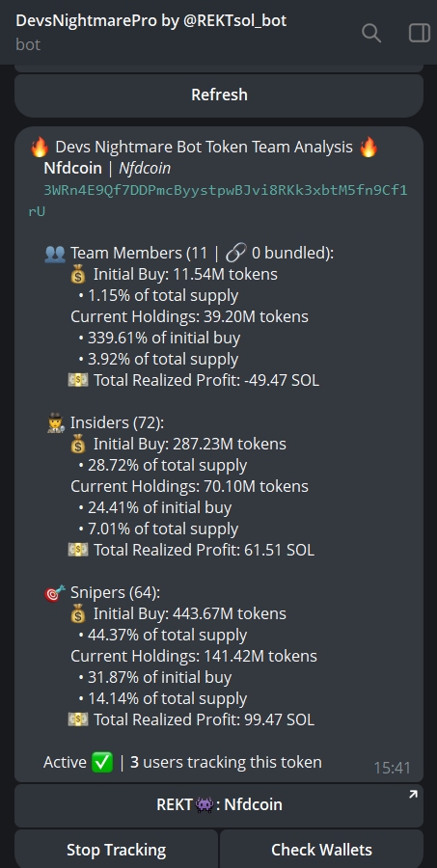437x868 pixels.
Task: Click the Snipers money bag Initial Buy emoji
Action: coord(79,614)
